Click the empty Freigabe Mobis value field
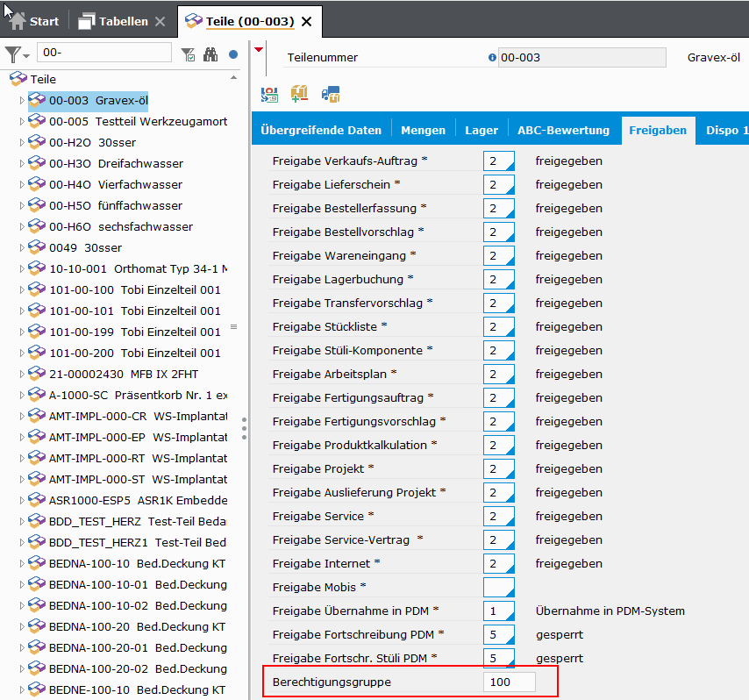 point(499,587)
